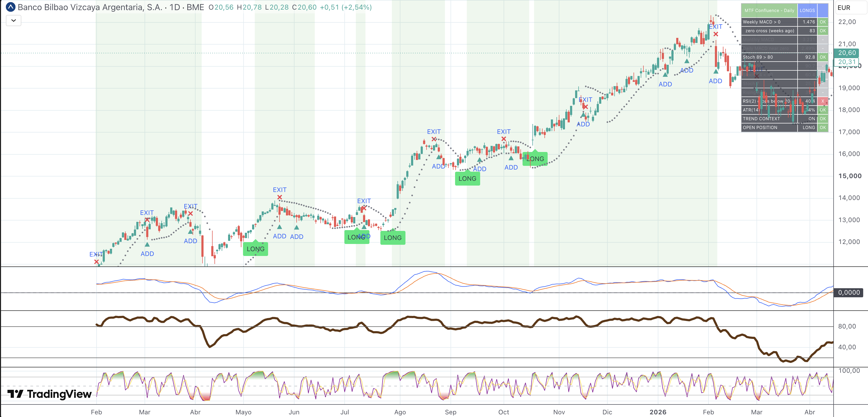
Task: Click the LONG signal label under early September candles
Action: point(467,179)
